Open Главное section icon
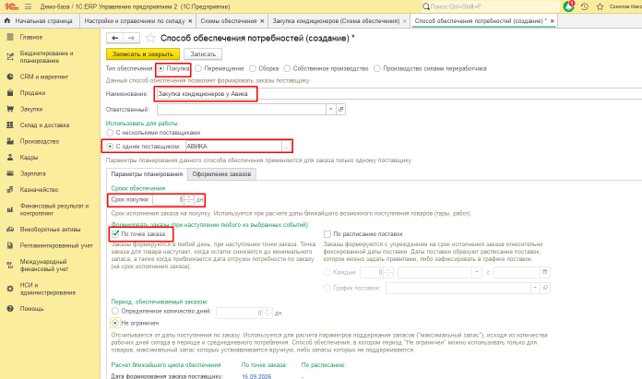 pos(10,37)
